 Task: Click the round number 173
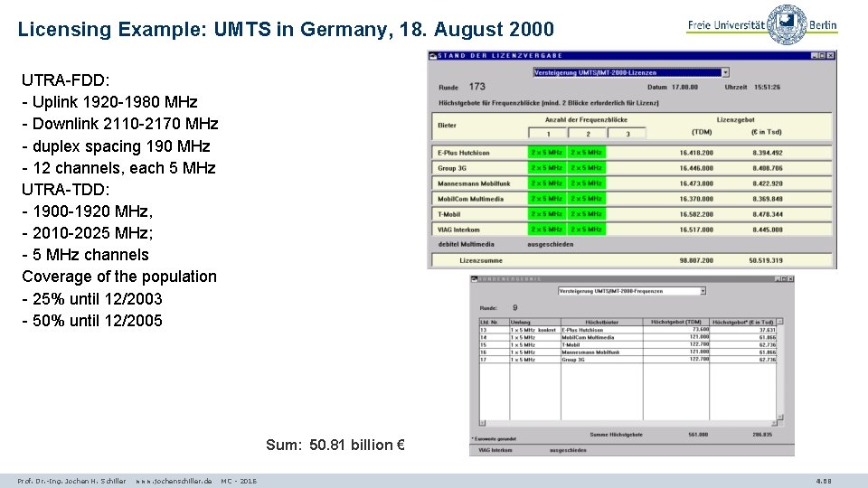tap(476, 87)
